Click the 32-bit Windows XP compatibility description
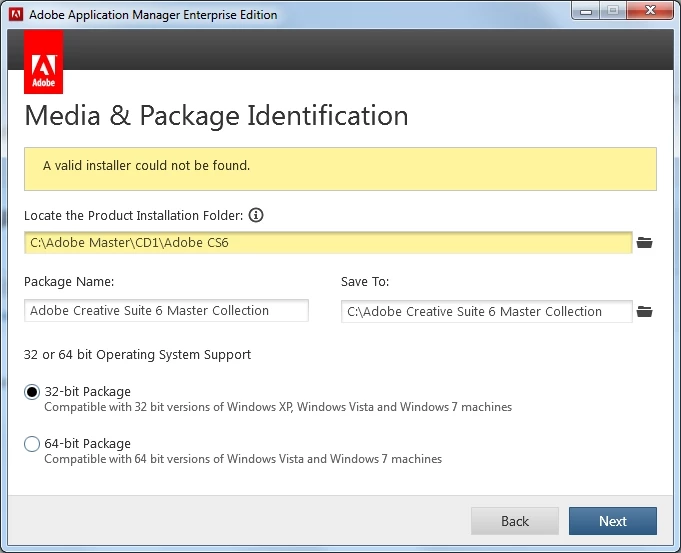 (x=278, y=407)
